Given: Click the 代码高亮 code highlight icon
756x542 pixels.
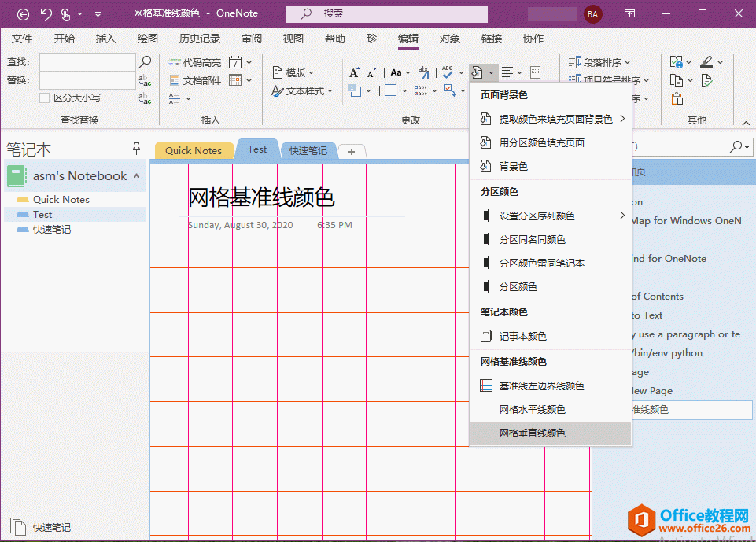Looking at the screenshot, I should point(175,62).
